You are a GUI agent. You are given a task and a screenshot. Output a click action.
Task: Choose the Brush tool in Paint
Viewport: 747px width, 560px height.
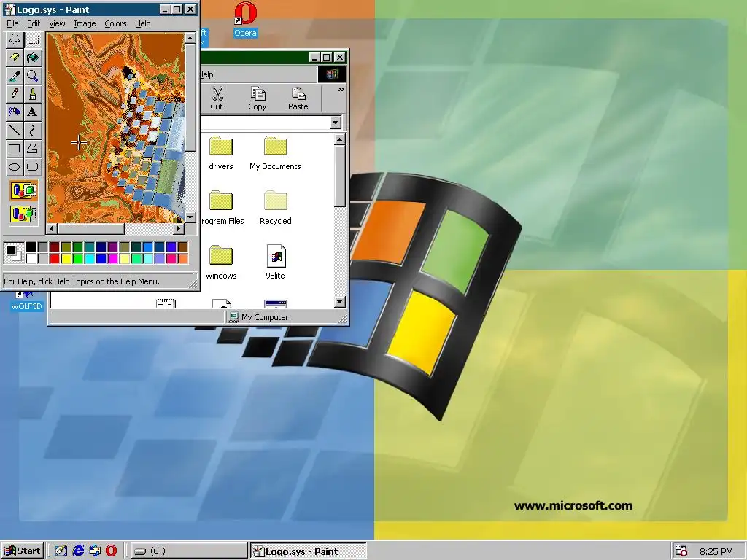[x=32, y=94]
